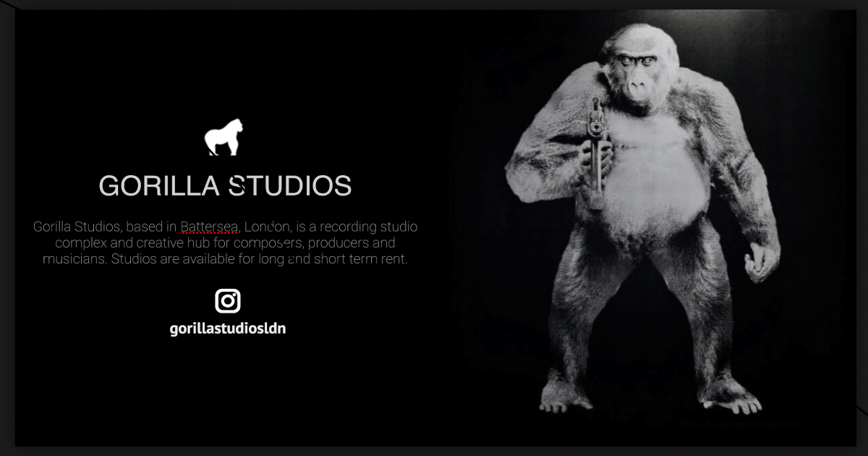Click the word GORILLA in the heading
Viewport: 868px width, 456px height.
click(x=159, y=186)
